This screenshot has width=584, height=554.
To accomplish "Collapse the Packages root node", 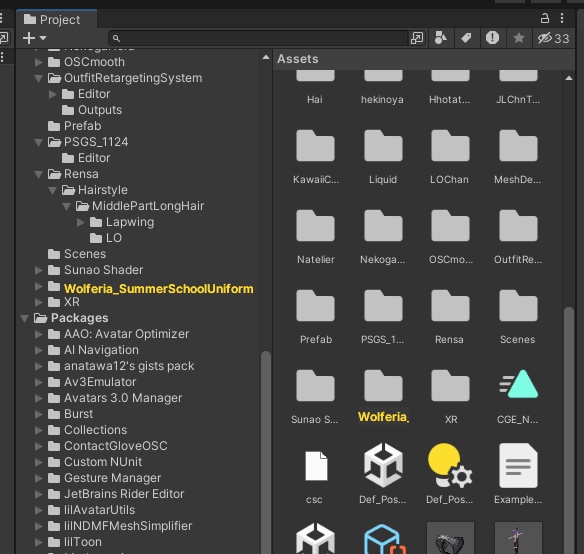I will (x=25, y=319).
